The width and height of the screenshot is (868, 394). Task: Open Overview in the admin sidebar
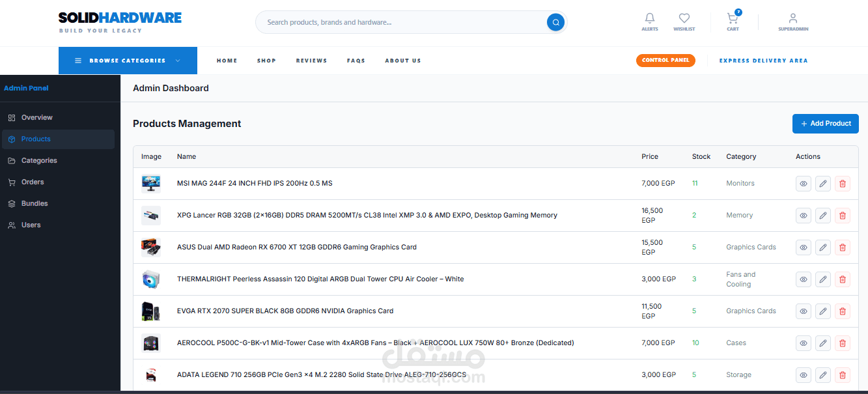[58, 117]
